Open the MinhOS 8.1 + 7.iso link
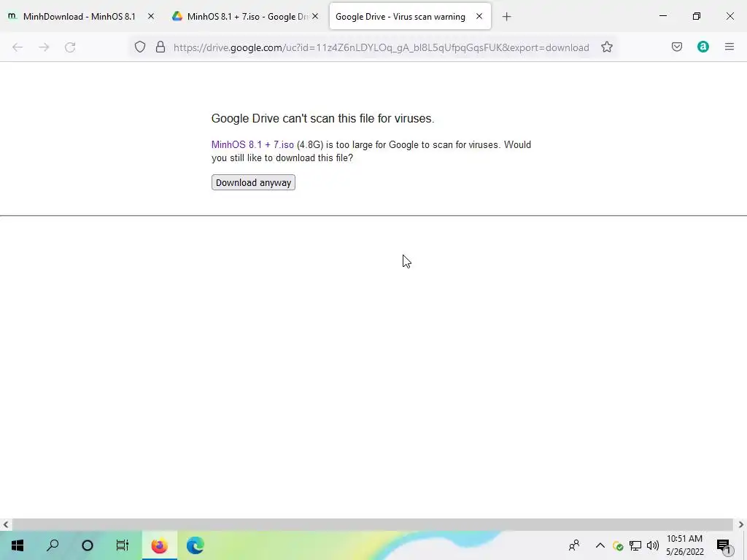Viewport: 747px width, 560px height. (x=252, y=145)
